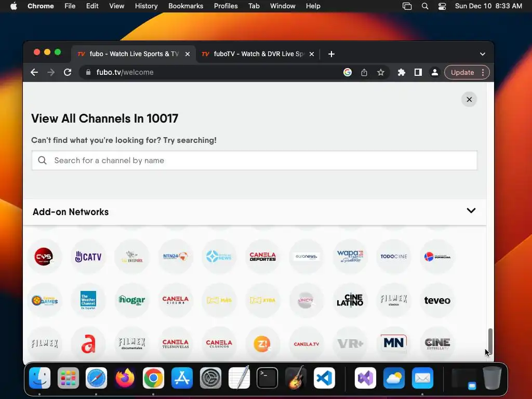Choose the Canela Deportes channel
This screenshot has width=532, height=399.
coord(262,257)
